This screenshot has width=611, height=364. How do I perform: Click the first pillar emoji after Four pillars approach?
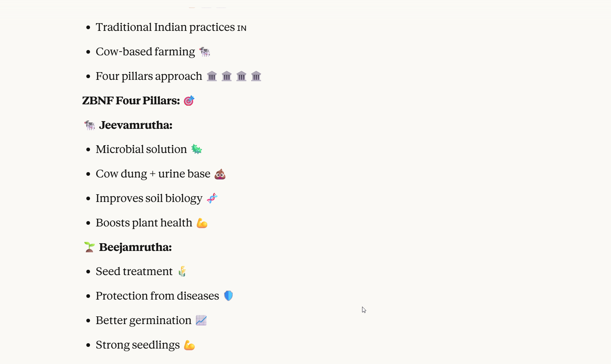pyautogui.click(x=212, y=76)
